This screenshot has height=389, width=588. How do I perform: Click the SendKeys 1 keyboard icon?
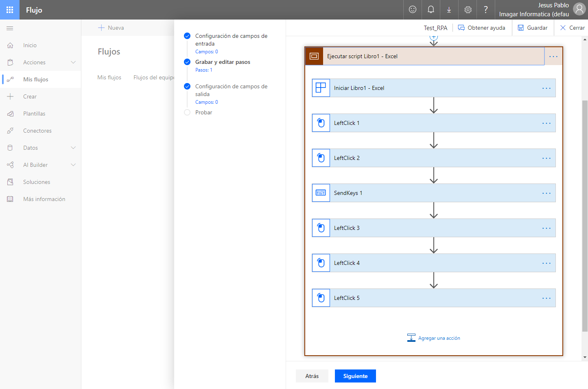pyautogui.click(x=321, y=193)
